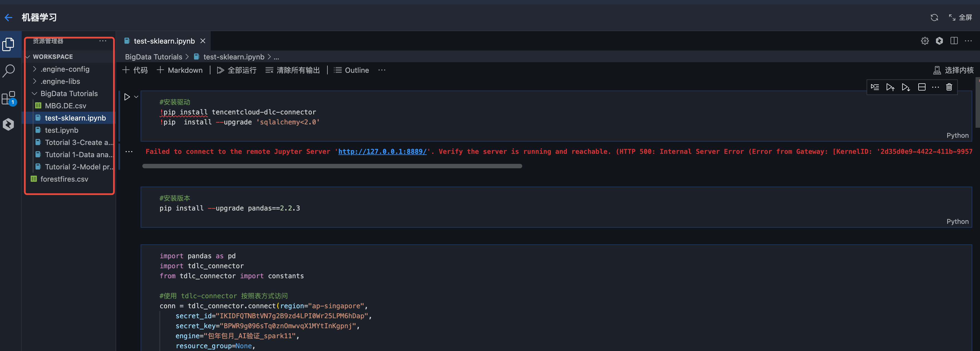Image resolution: width=980 pixels, height=351 pixels.
Task: Click the horizontal scrollbar in the error output
Action: pyautogui.click(x=332, y=166)
